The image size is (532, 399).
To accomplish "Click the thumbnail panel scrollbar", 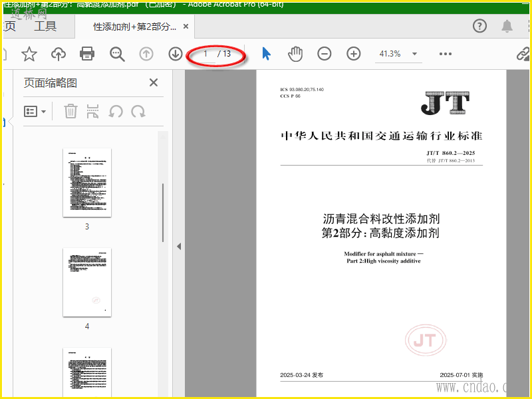I will [163, 213].
